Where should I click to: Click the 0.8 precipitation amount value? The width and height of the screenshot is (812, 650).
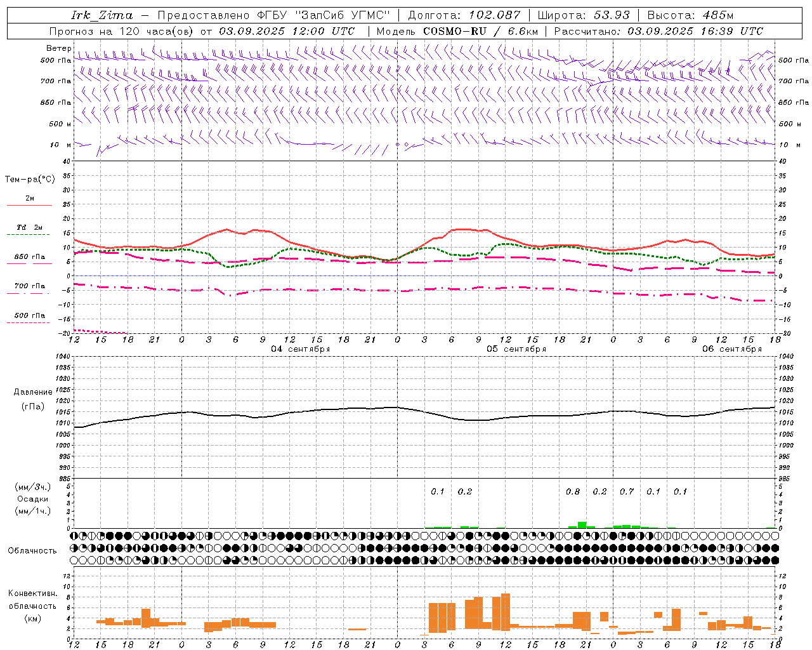[573, 492]
